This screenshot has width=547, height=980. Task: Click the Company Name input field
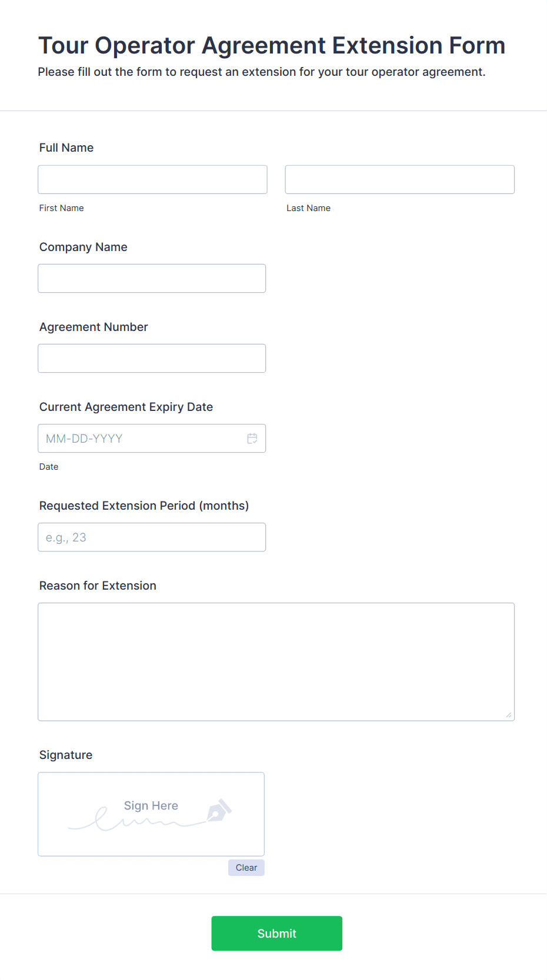click(152, 278)
